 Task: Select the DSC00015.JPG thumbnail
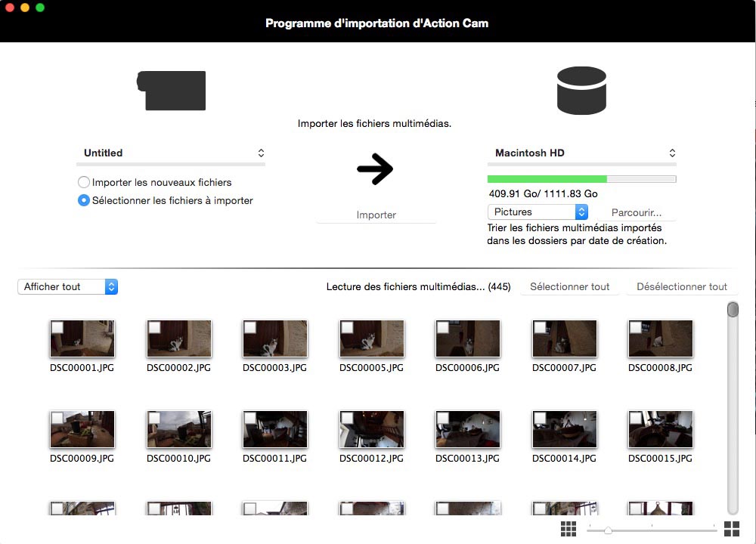pos(661,429)
